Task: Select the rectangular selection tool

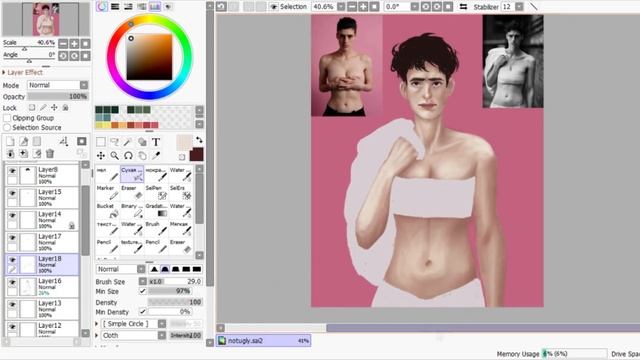Action: [x=101, y=142]
